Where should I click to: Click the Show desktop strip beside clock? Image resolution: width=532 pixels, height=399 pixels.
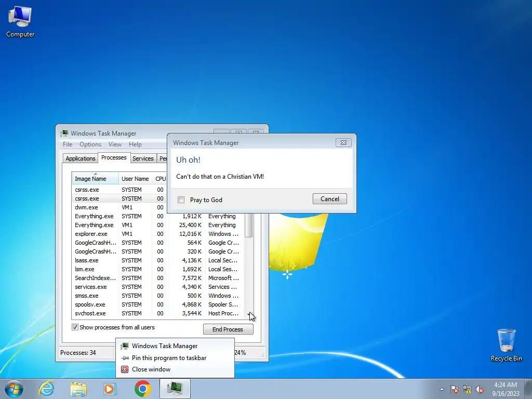pos(528,389)
